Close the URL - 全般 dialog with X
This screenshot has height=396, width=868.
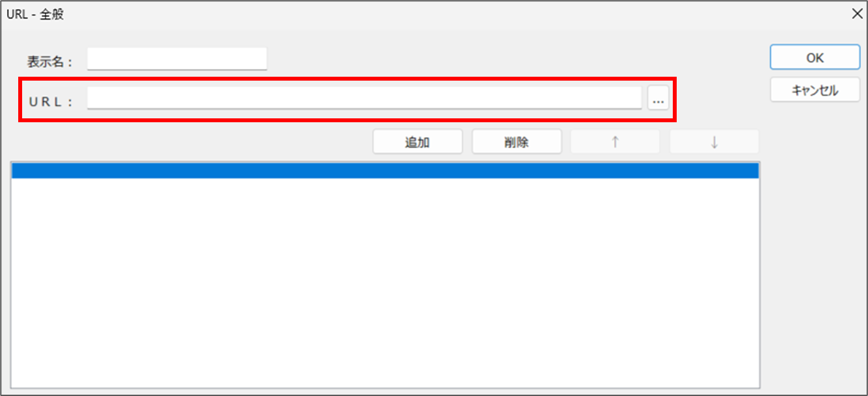(x=857, y=14)
